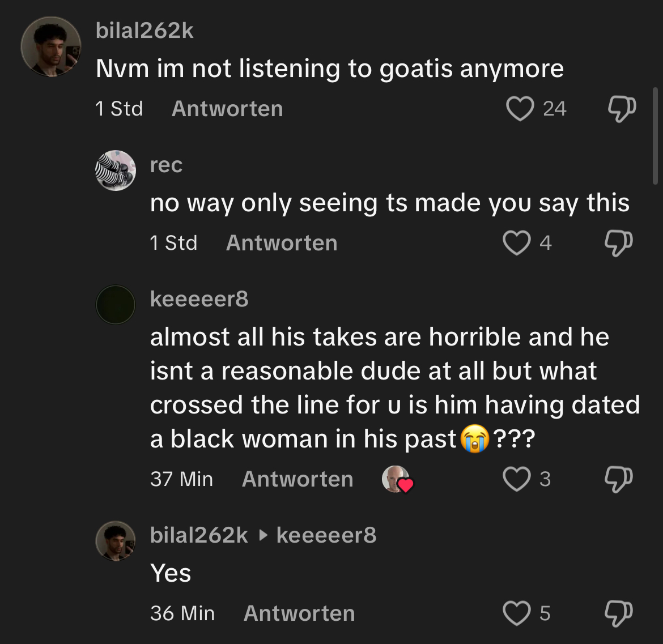
Task: Like bilal262k's top comment with heart icon
Action: [520, 109]
